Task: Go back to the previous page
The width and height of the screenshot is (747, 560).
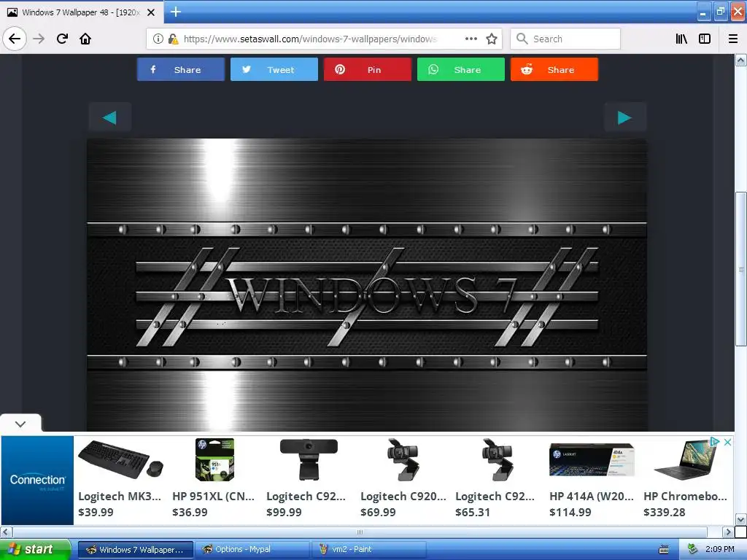Action: 15,39
